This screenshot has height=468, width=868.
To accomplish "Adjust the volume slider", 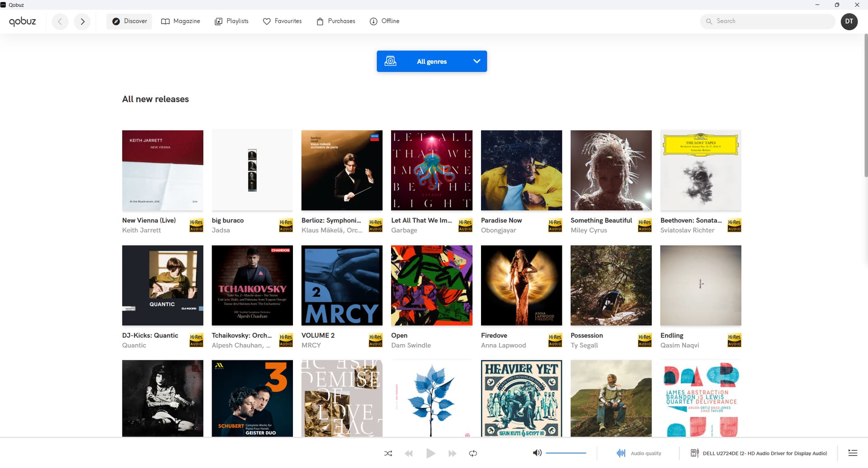I will point(566,453).
